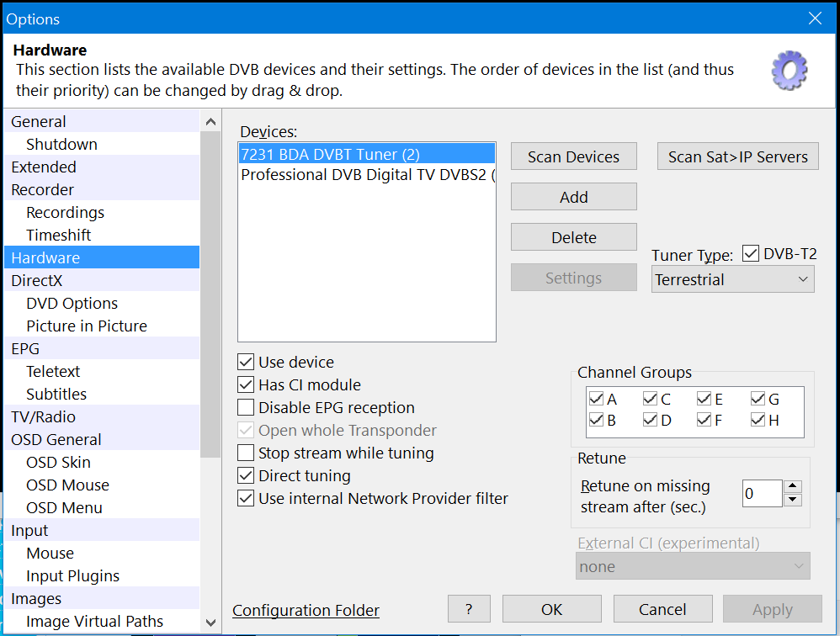
Task: Click the question mark help button
Action: [x=469, y=609]
